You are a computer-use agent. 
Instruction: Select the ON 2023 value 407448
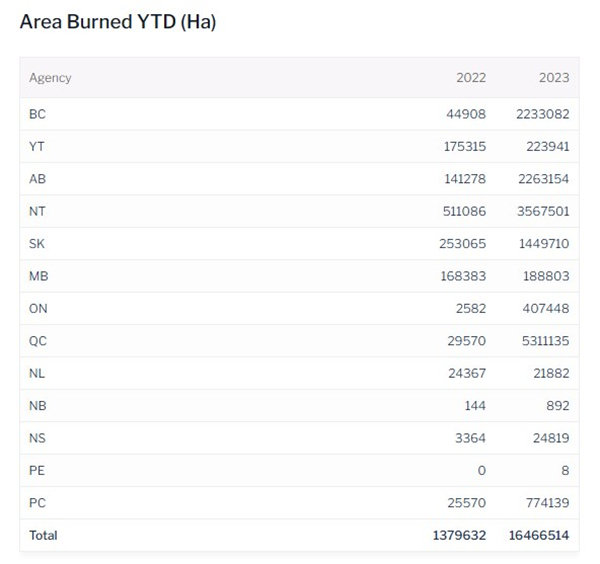click(x=546, y=309)
